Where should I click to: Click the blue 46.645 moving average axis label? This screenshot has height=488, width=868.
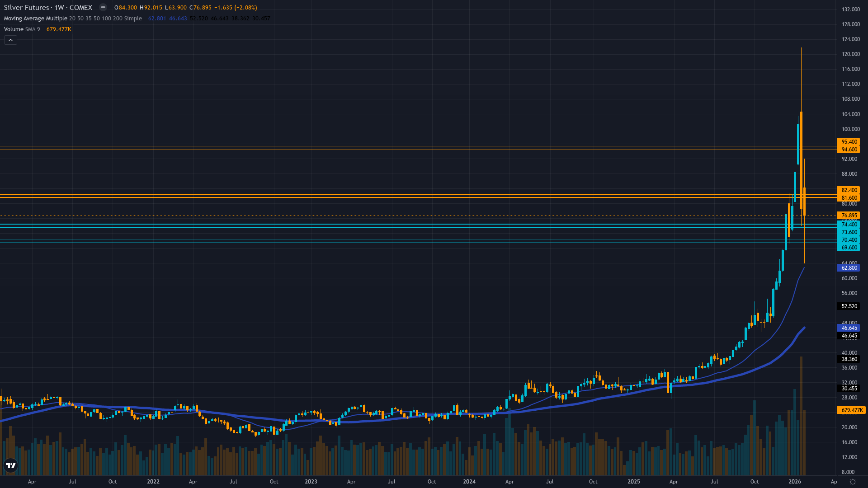[x=849, y=328]
